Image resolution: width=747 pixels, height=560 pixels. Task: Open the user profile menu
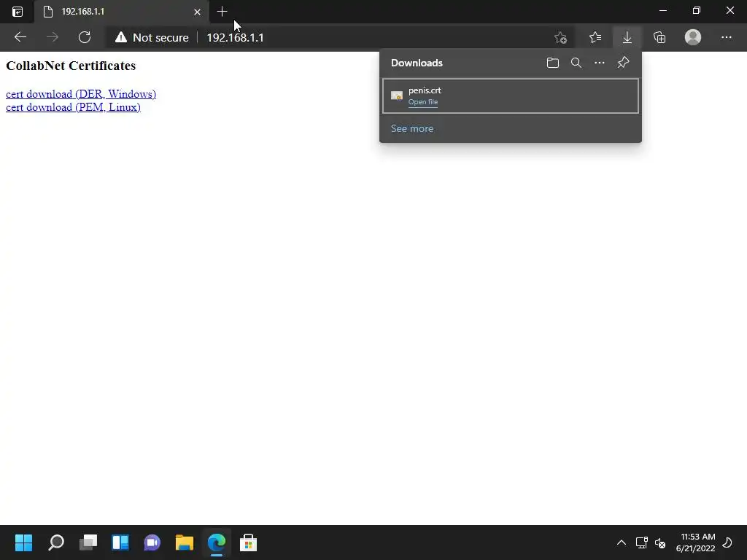[693, 37]
